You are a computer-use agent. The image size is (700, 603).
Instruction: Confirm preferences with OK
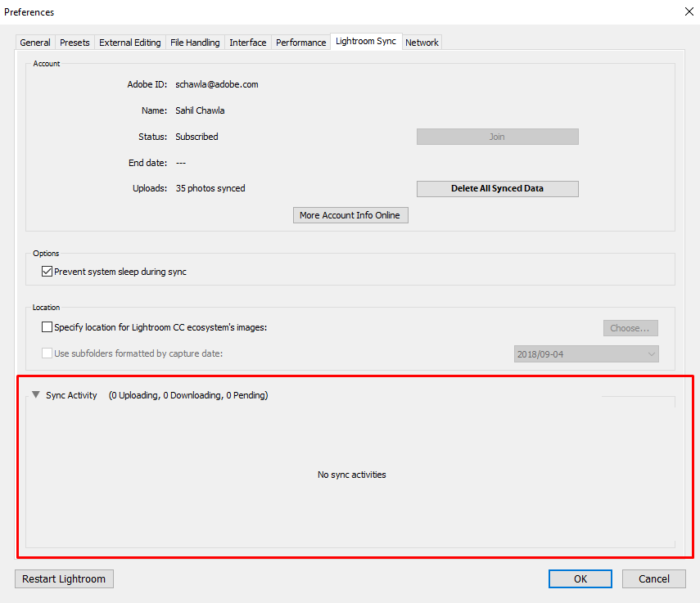point(580,578)
